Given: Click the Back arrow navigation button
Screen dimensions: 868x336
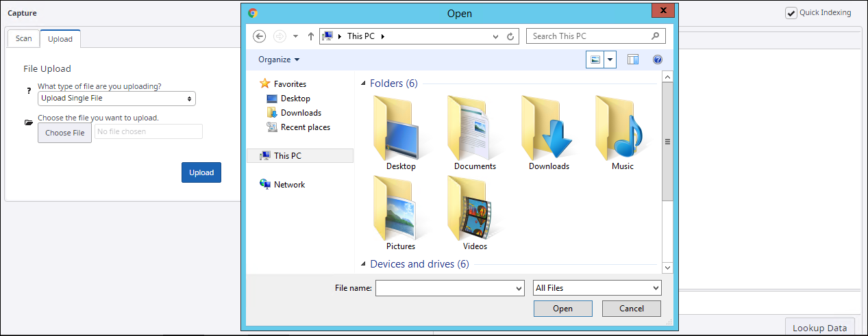Looking at the screenshot, I should tap(259, 36).
